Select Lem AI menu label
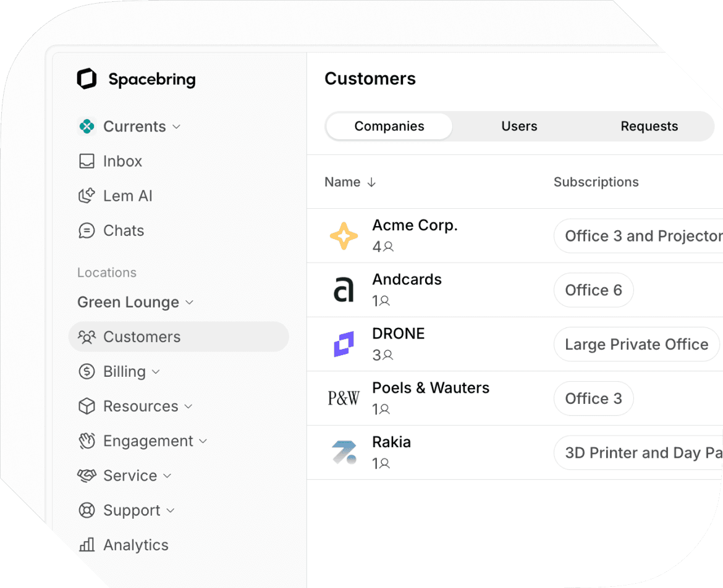 [x=128, y=196]
